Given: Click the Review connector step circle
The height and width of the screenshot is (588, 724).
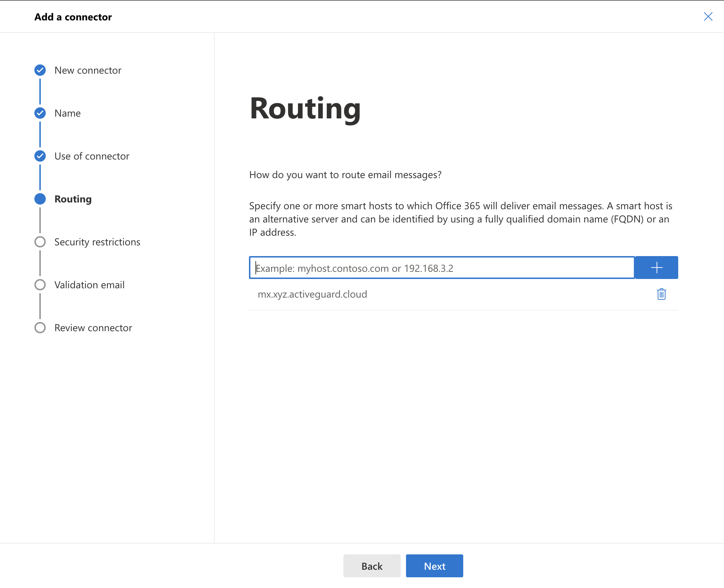Looking at the screenshot, I should (x=40, y=328).
